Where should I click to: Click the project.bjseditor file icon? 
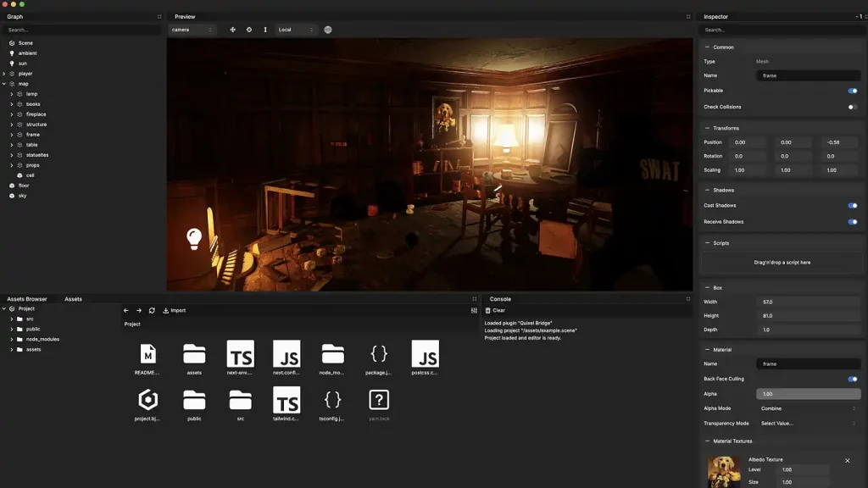(147, 400)
